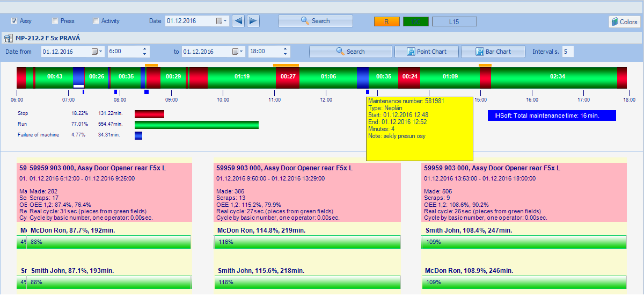Image resolution: width=644 pixels, height=296 pixels.
Task: Click the next date arrow icon
Action: click(253, 21)
